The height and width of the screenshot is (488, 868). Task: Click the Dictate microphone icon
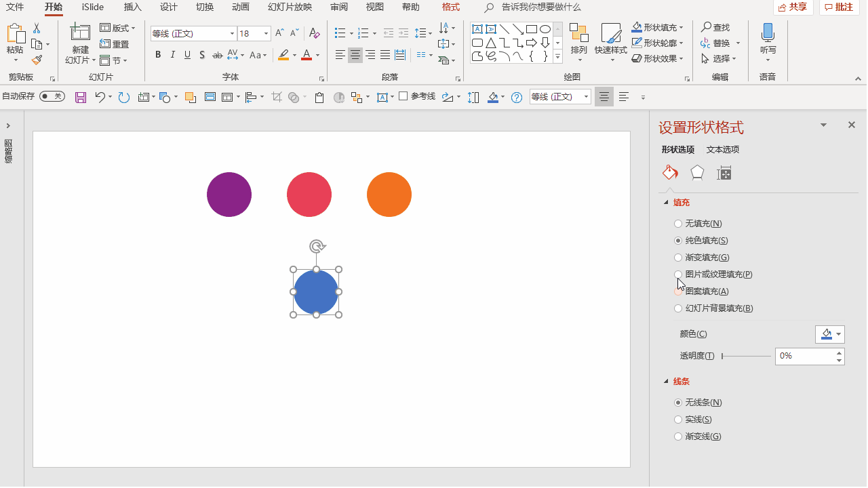point(768,33)
